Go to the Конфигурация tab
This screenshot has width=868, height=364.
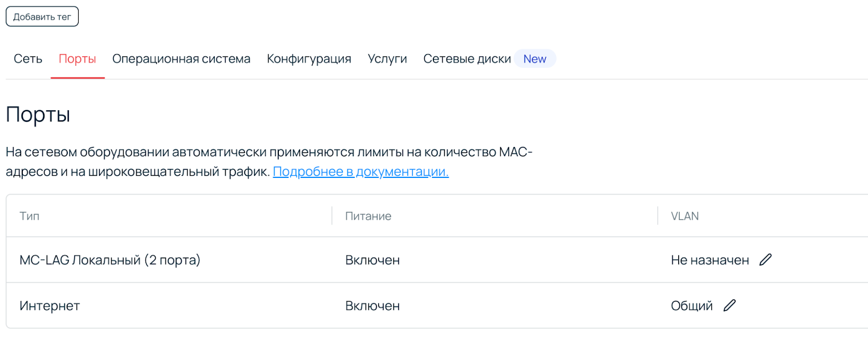point(309,59)
